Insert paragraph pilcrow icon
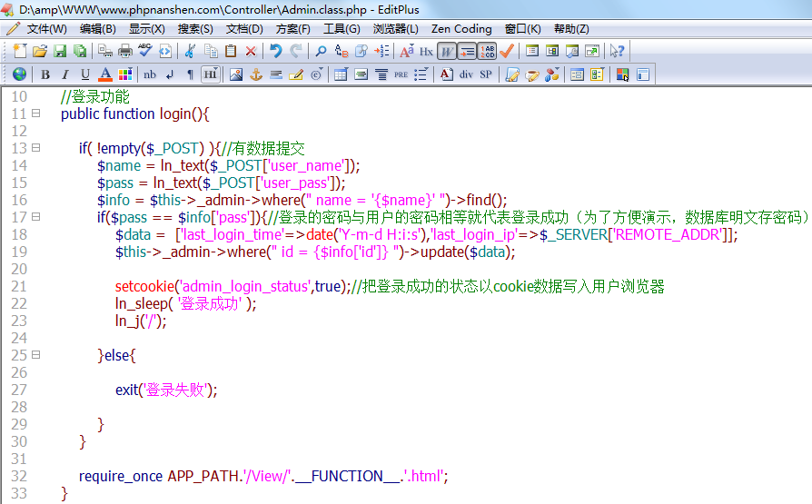 click(x=190, y=74)
